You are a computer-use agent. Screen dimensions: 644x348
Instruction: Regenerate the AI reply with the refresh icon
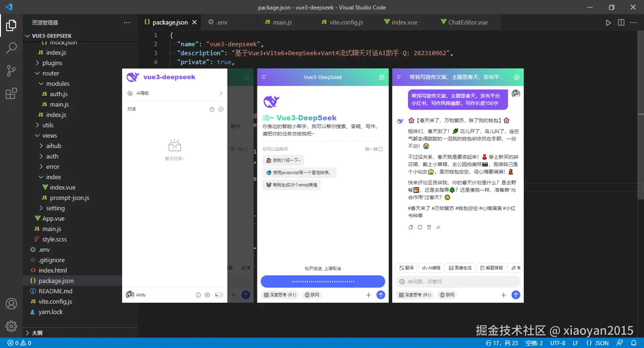pos(420,227)
